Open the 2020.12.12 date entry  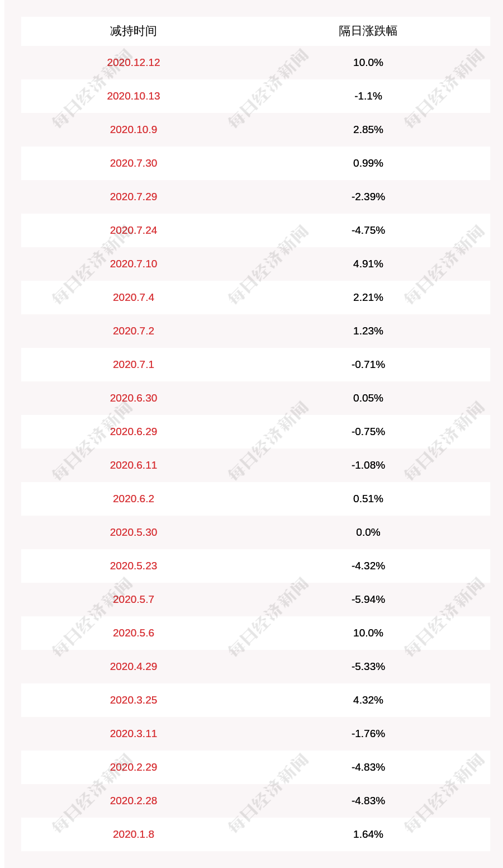[133, 62]
